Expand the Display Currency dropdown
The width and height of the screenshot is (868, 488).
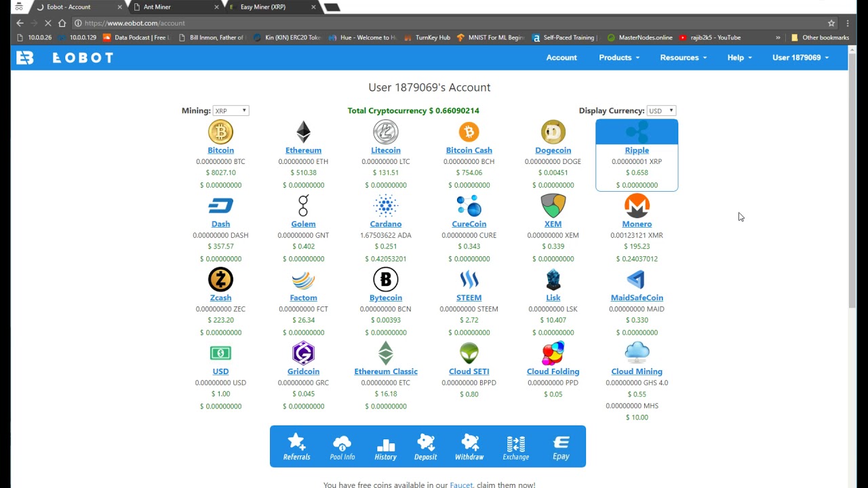click(x=661, y=110)
